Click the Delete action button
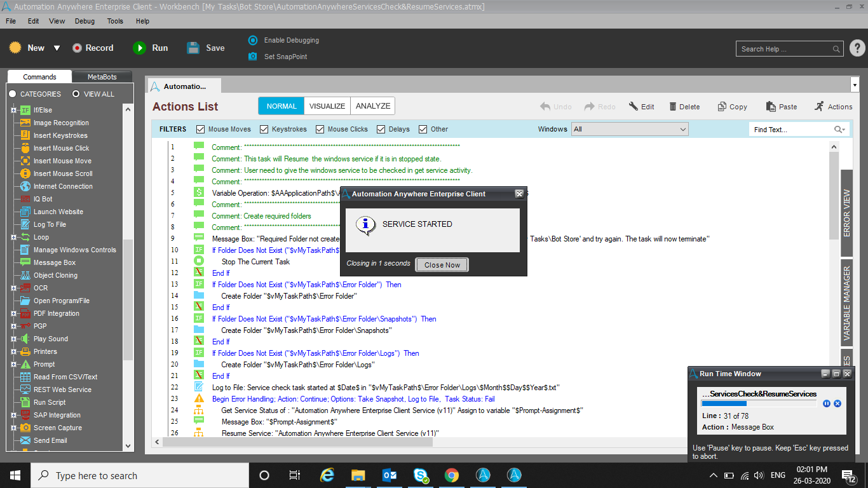This screenshot has height=488, width=868. 684,107
